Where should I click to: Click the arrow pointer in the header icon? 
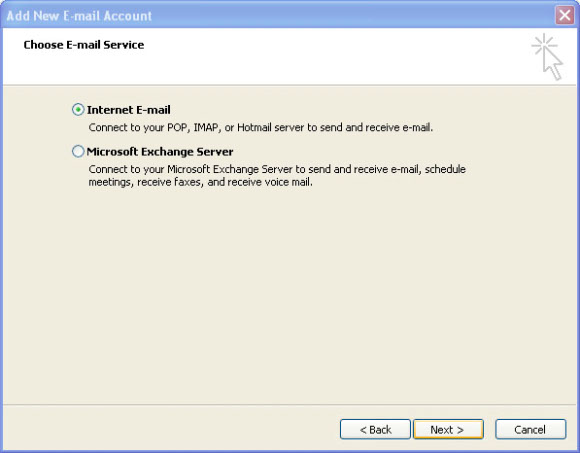[553, 65]
